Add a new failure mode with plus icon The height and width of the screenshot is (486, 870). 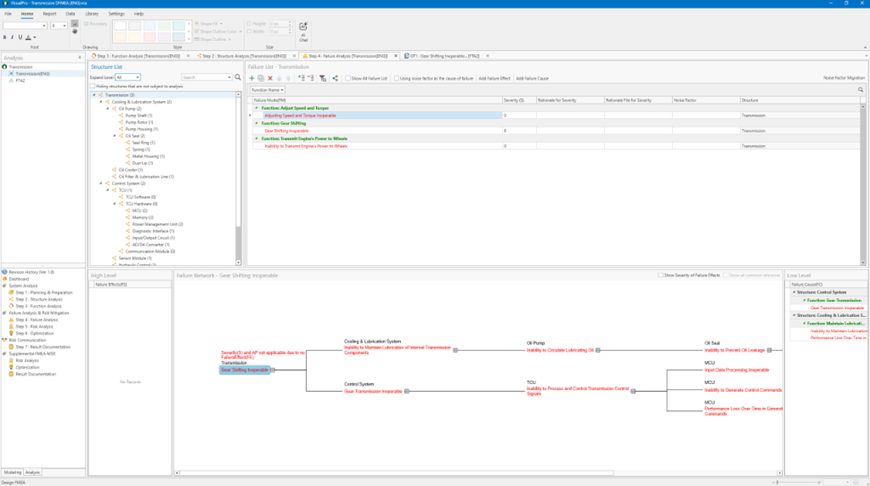coord(251,78)
